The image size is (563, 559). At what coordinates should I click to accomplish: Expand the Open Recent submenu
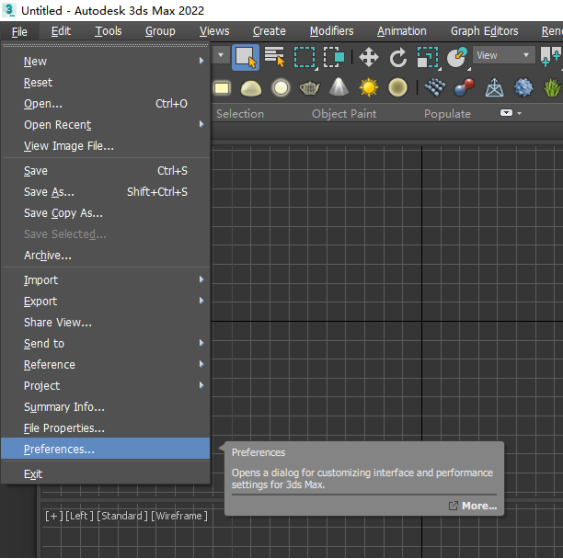tap(106, 125)
